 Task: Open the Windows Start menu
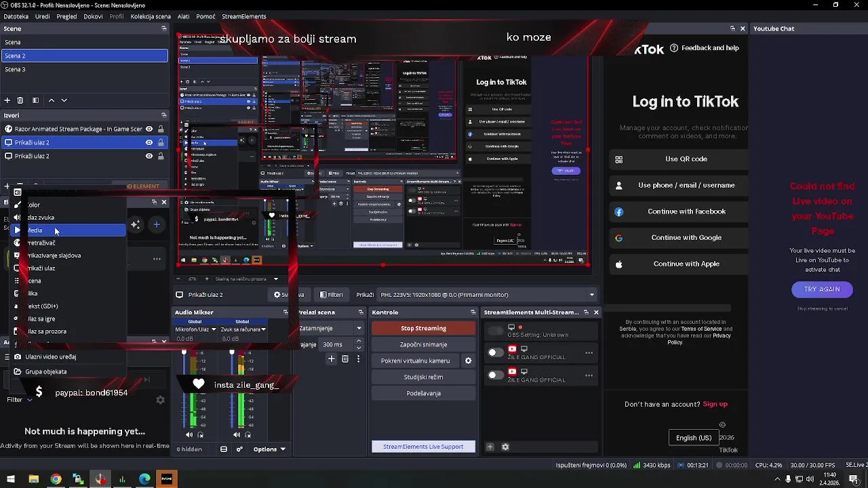coord(11,479)
